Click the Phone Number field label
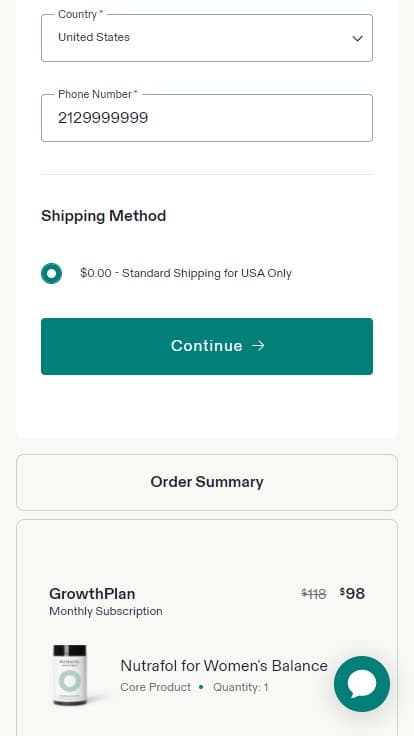Viewport: 414px width, 736px height. (95, 94)
